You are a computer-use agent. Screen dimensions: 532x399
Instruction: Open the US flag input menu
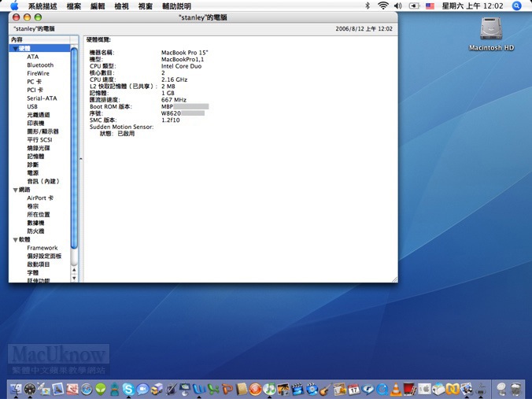pos(430,6)
